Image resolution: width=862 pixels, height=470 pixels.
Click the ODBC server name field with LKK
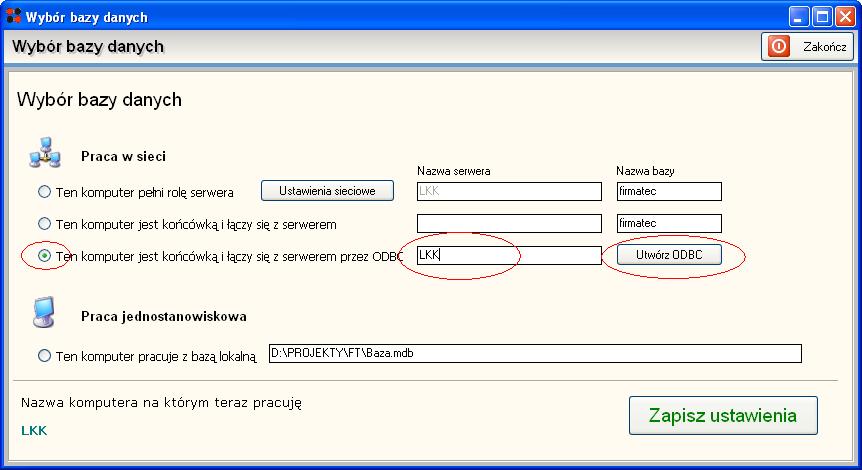tap(509, 255)
